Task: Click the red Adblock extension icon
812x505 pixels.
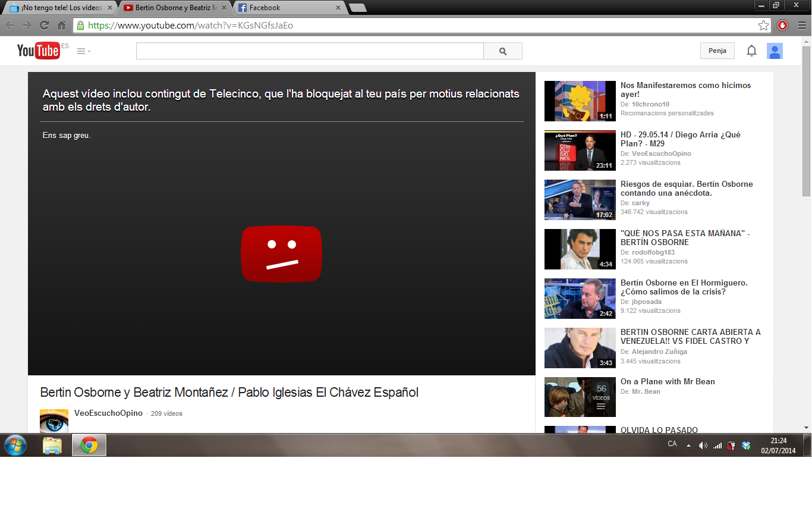Action: point(782,26)
